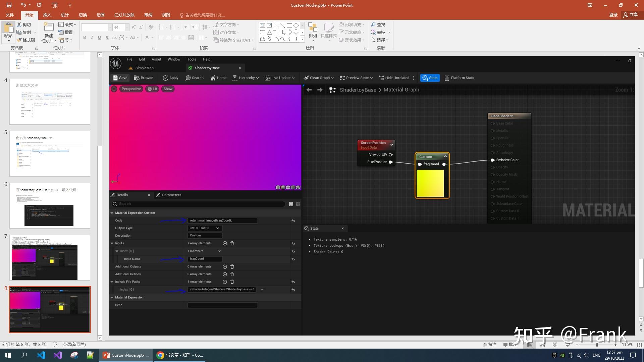This screenshot has width=644, height=362.
Task: Click the Apply button in the material editor
Action: click(170, 78)
